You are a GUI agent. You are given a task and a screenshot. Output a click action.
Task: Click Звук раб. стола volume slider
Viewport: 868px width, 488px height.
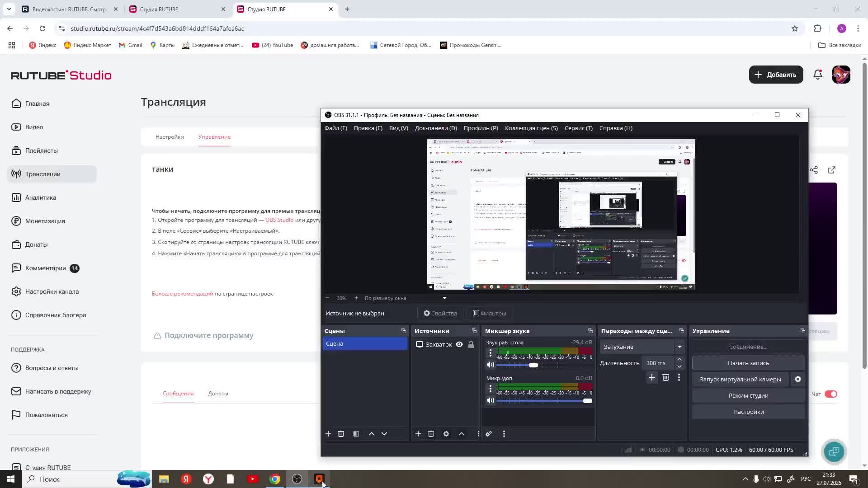[544, 365]
